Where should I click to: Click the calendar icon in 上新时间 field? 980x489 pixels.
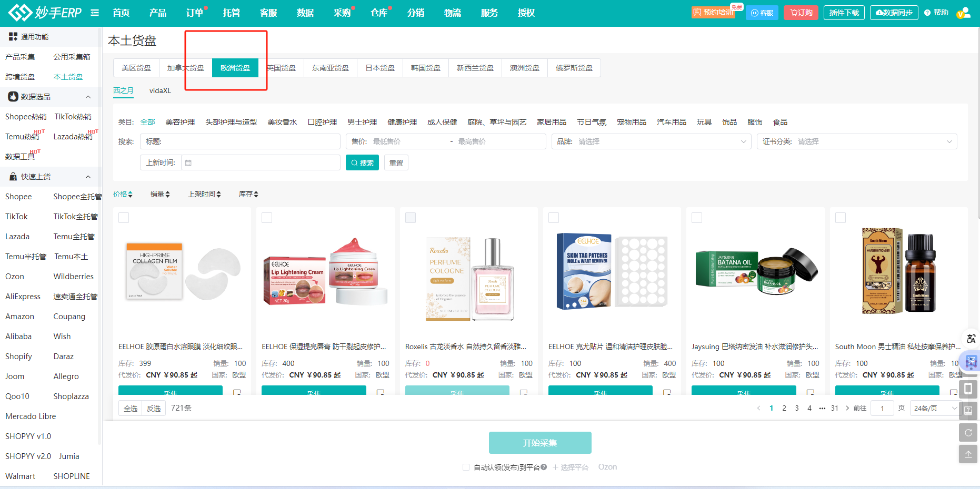pos(188,163)
